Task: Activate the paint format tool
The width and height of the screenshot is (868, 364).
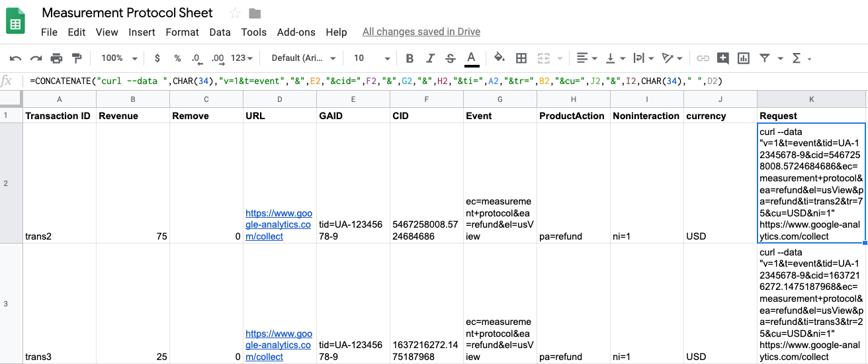Action: tap(76, 58)
